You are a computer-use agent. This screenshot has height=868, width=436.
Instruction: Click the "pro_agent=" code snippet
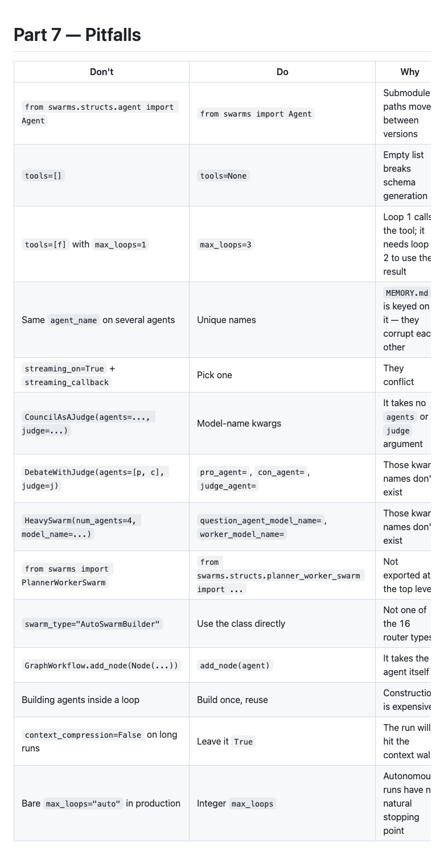coord(223,472)
